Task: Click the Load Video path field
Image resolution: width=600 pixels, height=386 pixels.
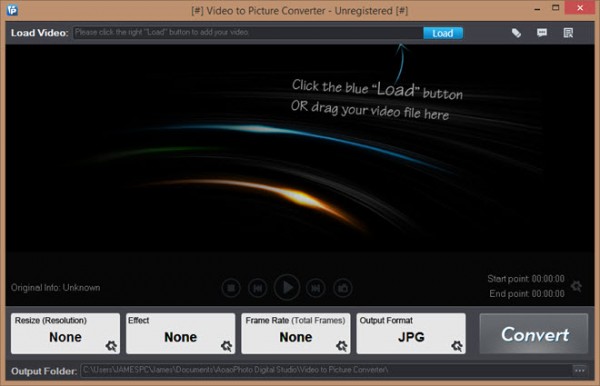Action: (248, 33)
